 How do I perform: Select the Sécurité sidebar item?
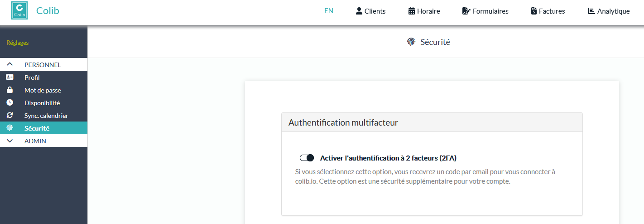coord(43,128)
